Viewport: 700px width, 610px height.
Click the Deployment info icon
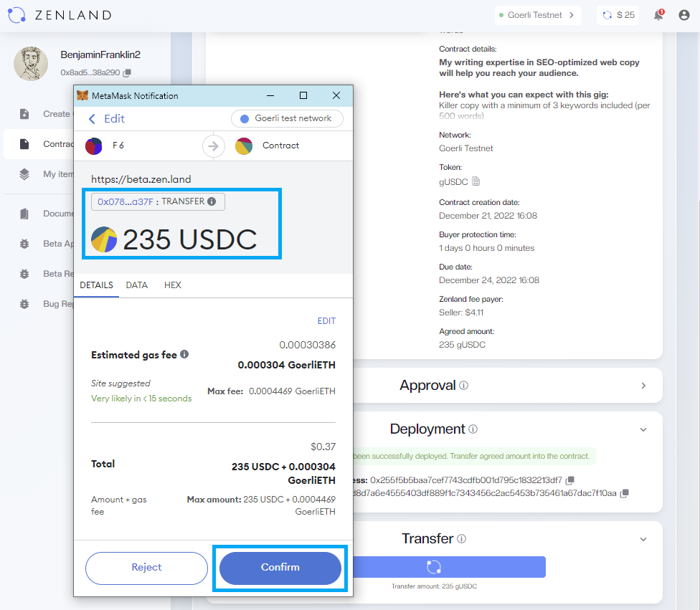(x=473, y=429)
